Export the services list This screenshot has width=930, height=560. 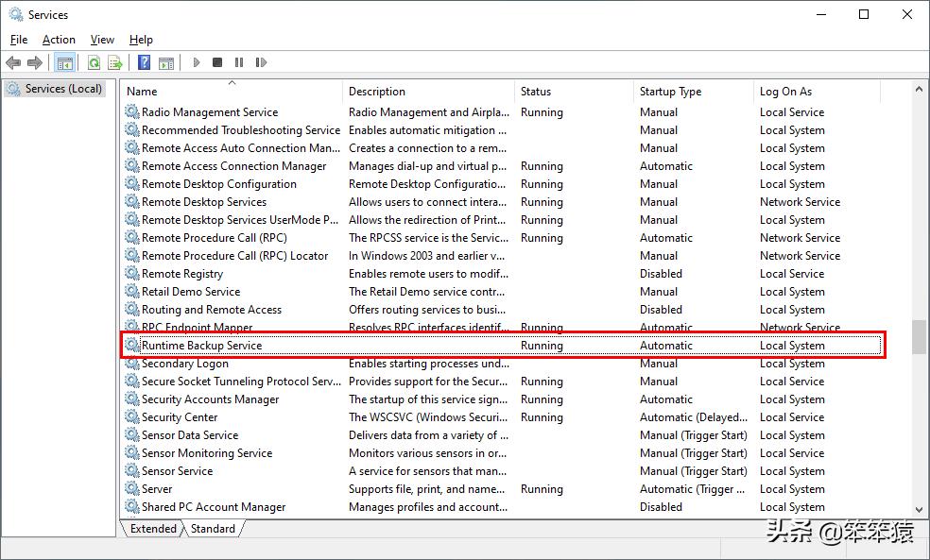pyautogui.click(x=113, y=62)
